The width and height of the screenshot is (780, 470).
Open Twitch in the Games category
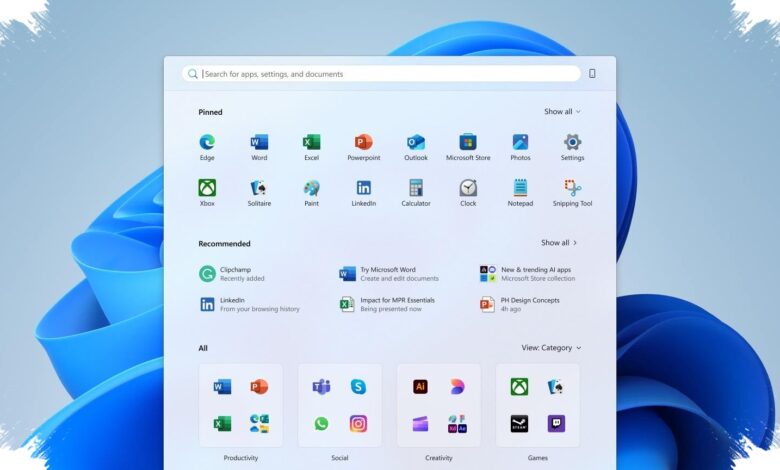(556, 423)
